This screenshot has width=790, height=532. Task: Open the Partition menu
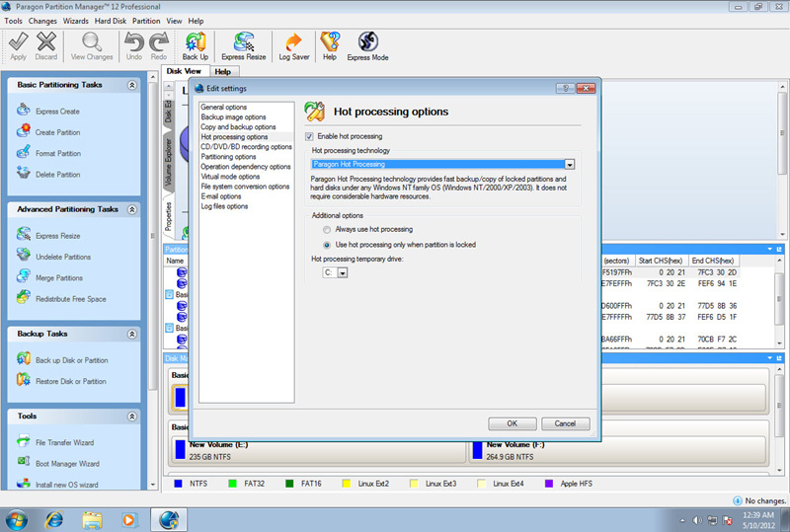[x=146, y=21]
